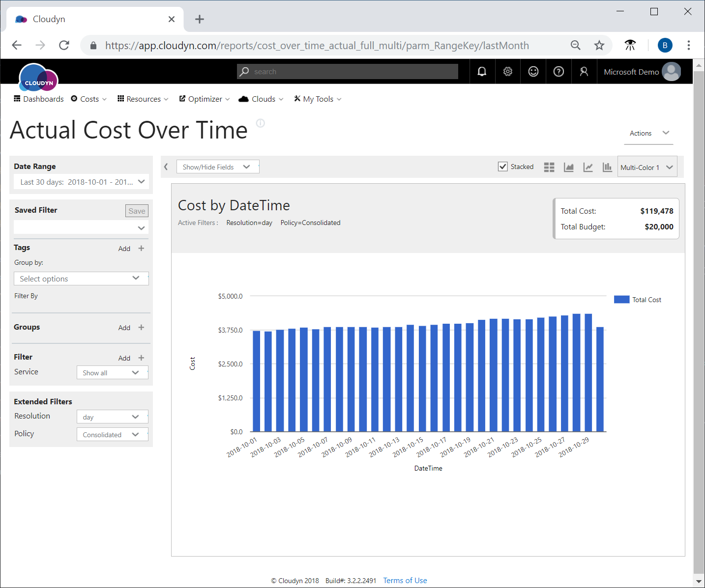Click the 2018-10-01 bar in chart
Image resolution: width=705 pixels, height=588 pixels.
[x=257, y=381]
